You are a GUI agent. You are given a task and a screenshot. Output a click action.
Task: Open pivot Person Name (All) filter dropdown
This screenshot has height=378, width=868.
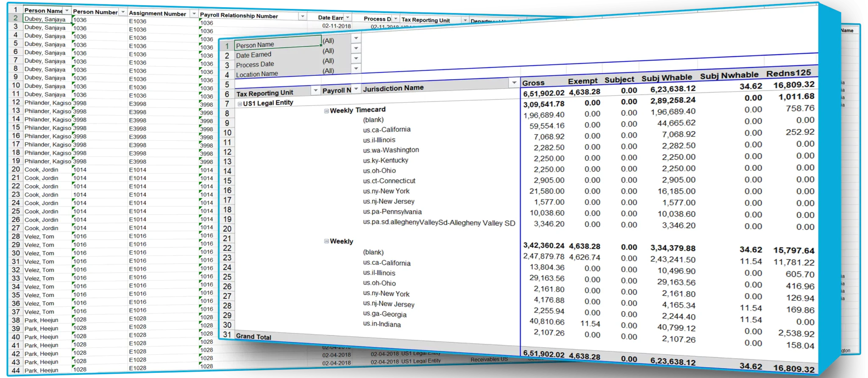tap(356, 38)
